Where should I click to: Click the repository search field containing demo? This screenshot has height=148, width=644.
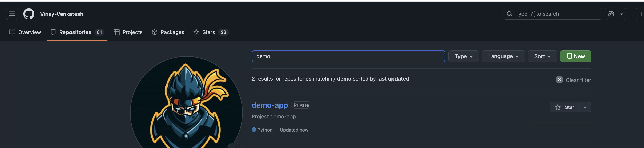pyautogui.click(x=348, y=56)
